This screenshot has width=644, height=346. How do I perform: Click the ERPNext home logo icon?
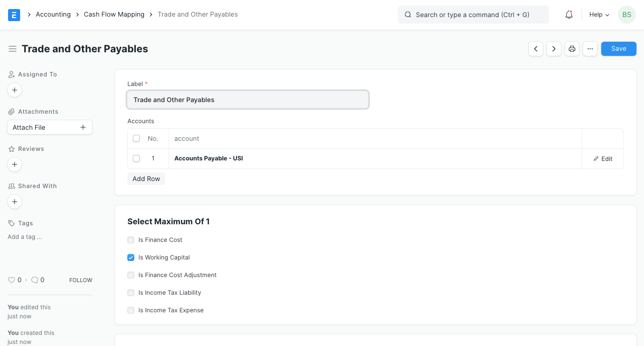click(14, 15)
